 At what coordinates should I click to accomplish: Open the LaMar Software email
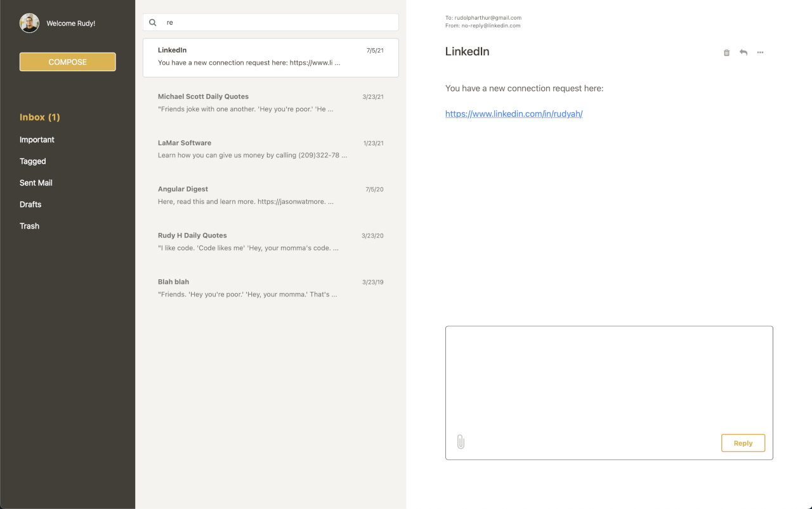coord(270,149)
